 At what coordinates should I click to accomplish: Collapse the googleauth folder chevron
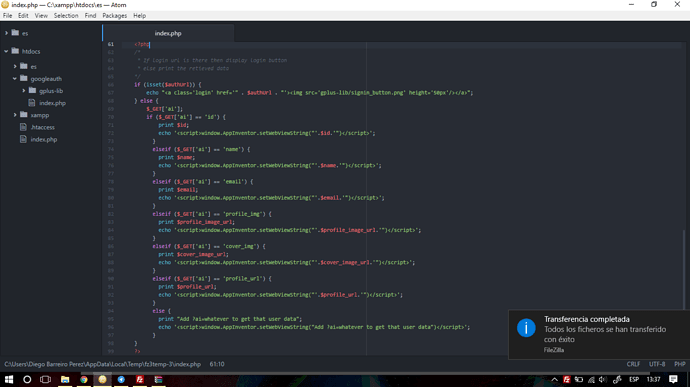pyautogui.click(x=15, y=78)
